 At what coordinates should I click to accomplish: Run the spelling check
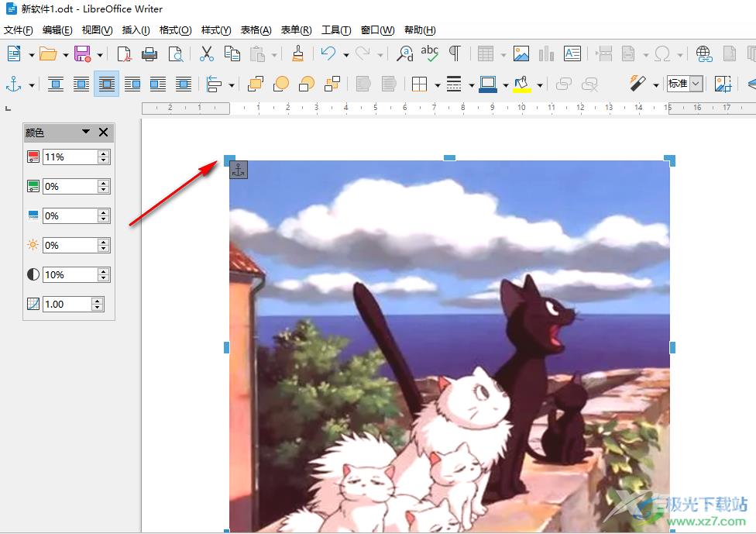click(x=429, y=53)
